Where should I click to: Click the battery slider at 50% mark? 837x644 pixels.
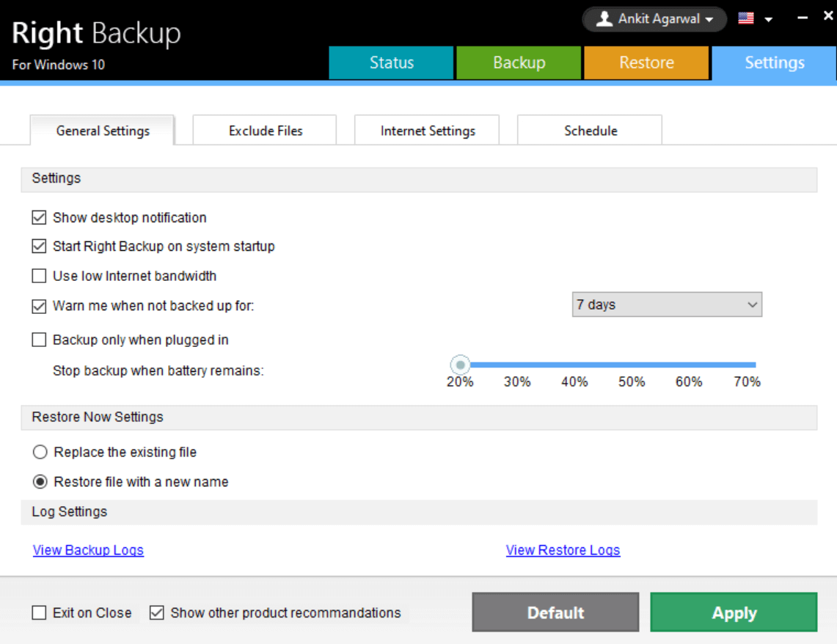632,365
